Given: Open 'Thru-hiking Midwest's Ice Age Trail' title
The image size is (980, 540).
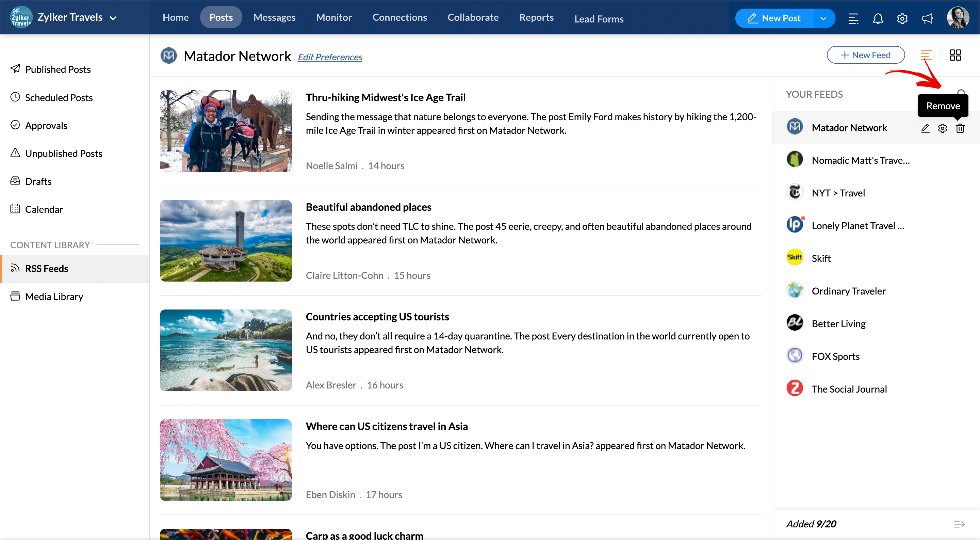Looking at the screenshot, I should 386,97.
